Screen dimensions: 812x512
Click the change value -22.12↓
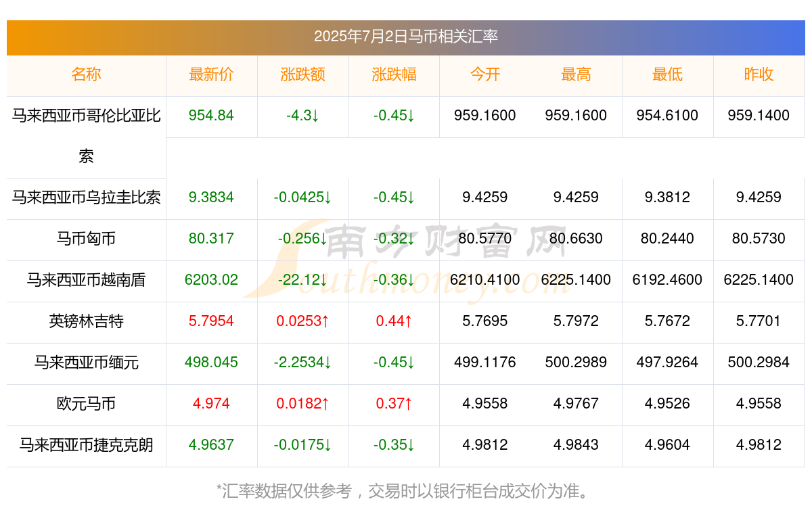tap(302, 280)
